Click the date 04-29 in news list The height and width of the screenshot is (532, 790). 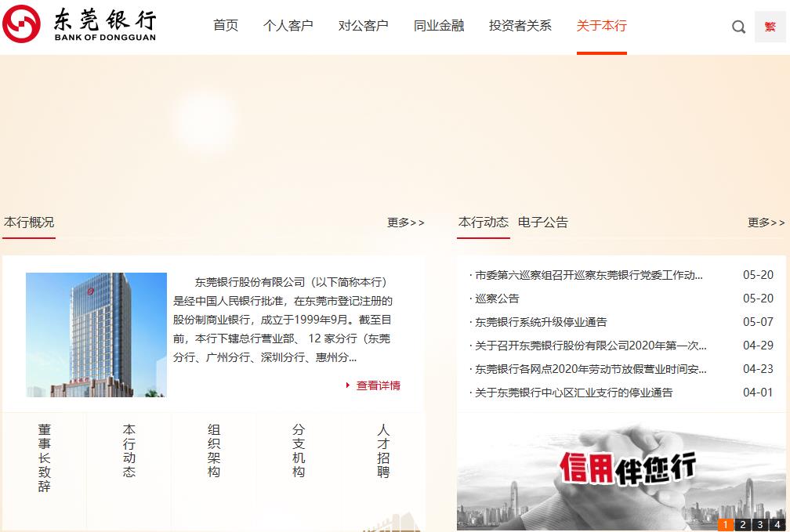tap(758, 346)
